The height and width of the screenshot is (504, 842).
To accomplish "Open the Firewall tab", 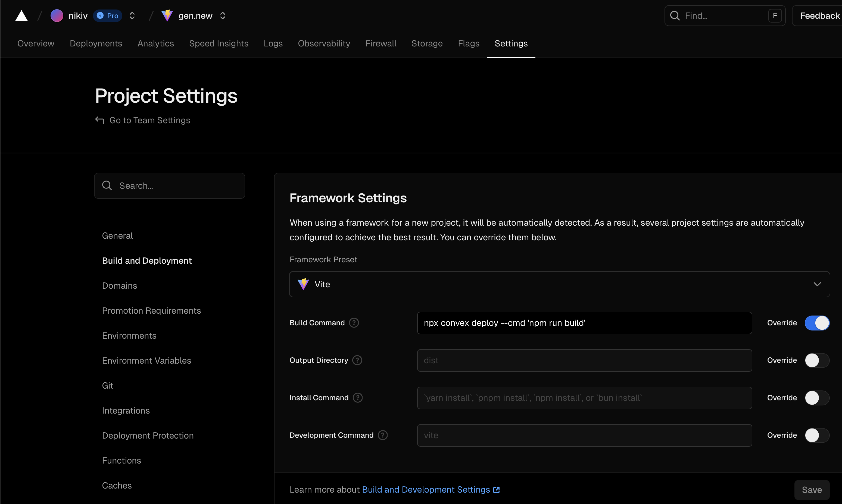I will point(381,43).
